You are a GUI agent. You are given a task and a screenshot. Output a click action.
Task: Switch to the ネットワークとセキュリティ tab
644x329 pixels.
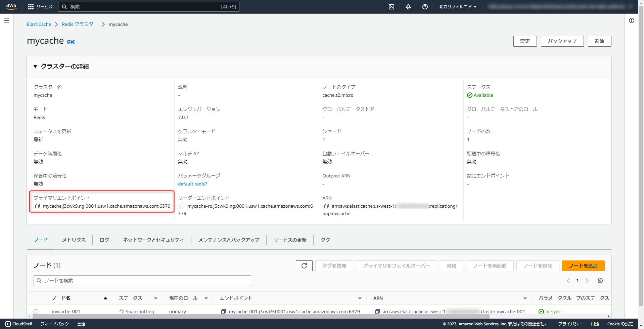point(153,240)
